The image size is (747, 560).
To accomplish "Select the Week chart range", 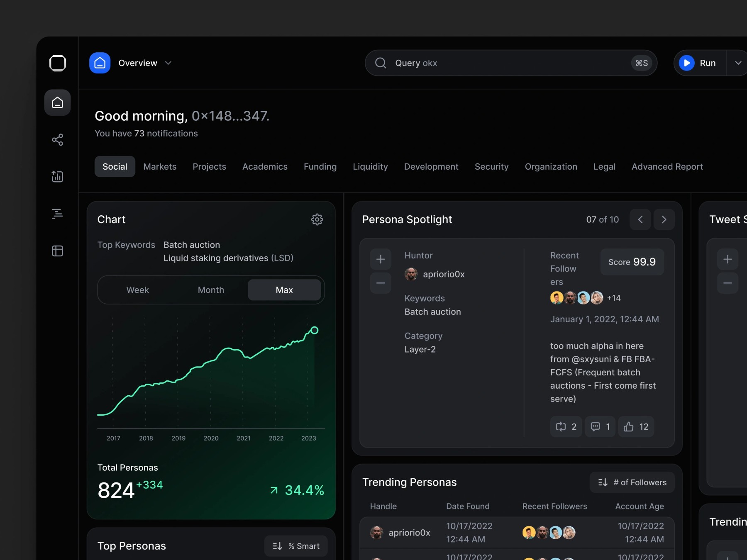I will [x=137, y=290].
